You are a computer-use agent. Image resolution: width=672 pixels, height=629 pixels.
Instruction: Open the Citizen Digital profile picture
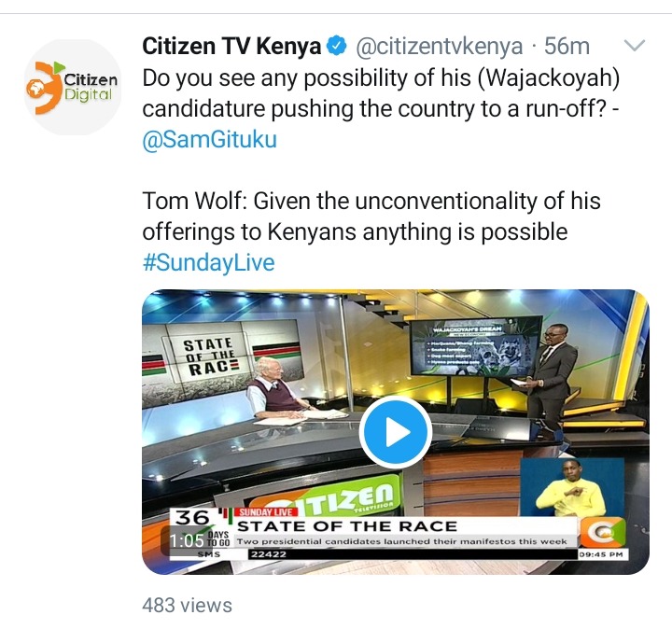[73, 88]
